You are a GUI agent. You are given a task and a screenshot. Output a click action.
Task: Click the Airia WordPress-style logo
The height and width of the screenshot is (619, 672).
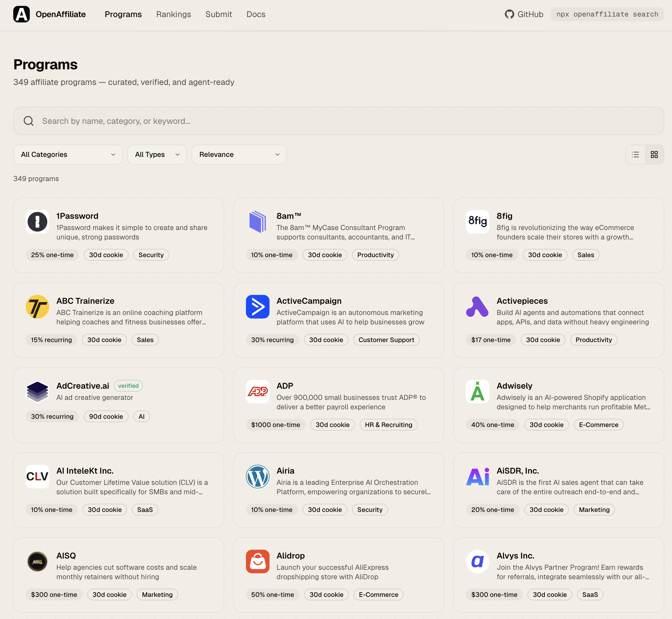click(x=257, y=476)
